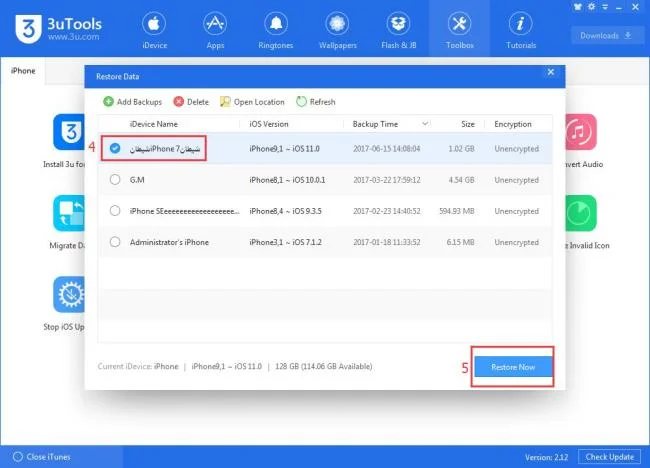Image resolution: width=650 pixels, height=468 pixels.
Task: Click the 'Version: 2.12' status text
Action: coord(546,457)
